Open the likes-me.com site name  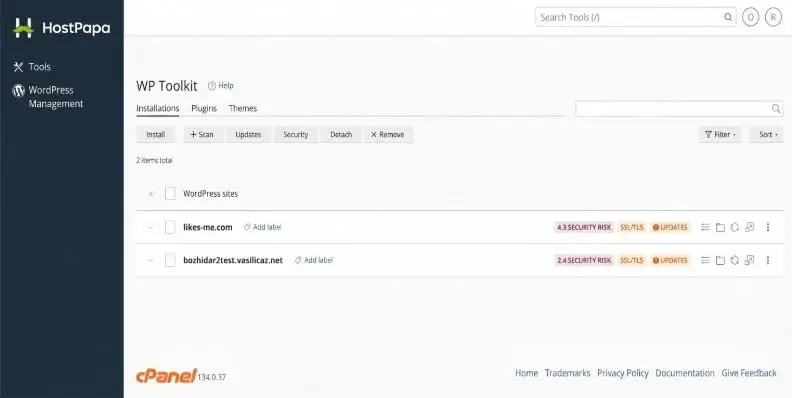coord(208,227)
